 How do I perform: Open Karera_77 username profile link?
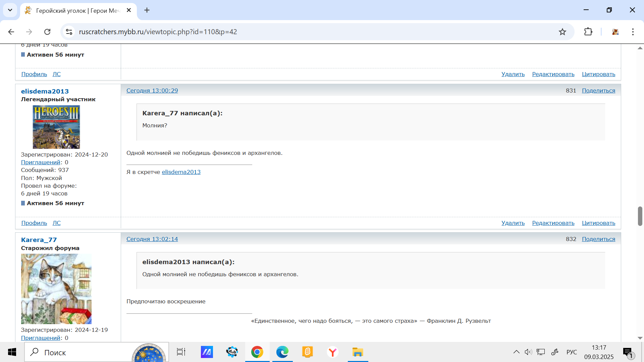pyautogui.click(x=39, y=240)
